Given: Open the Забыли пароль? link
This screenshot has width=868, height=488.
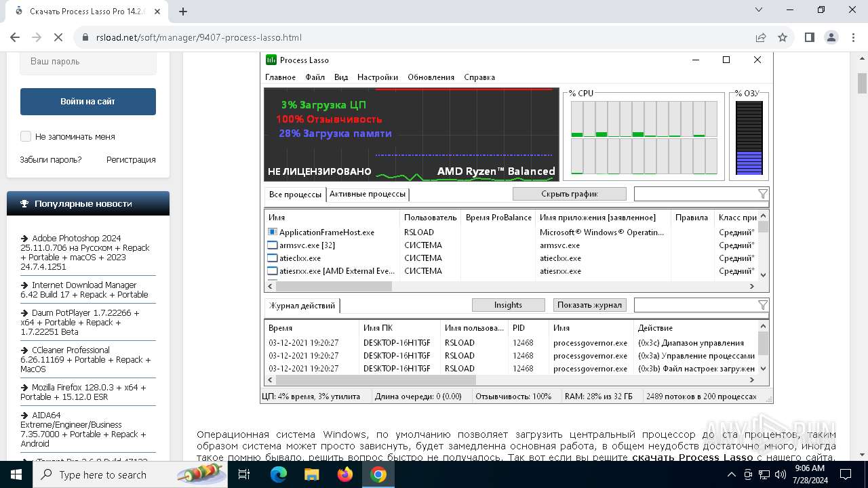Looking at the screenshot, I should (x=51, y=160).
